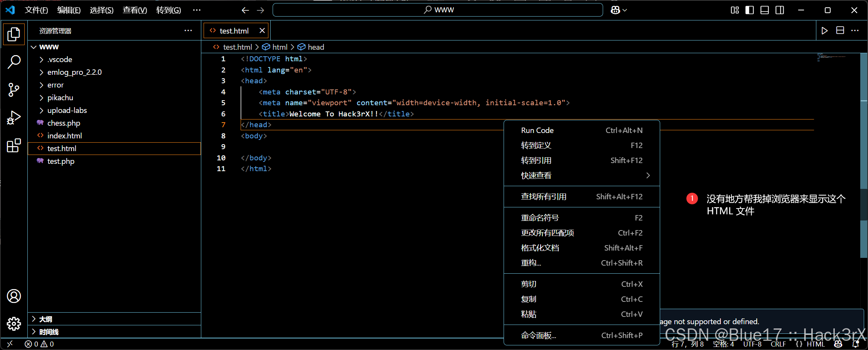Open the Extensions view

click(14, 145)
